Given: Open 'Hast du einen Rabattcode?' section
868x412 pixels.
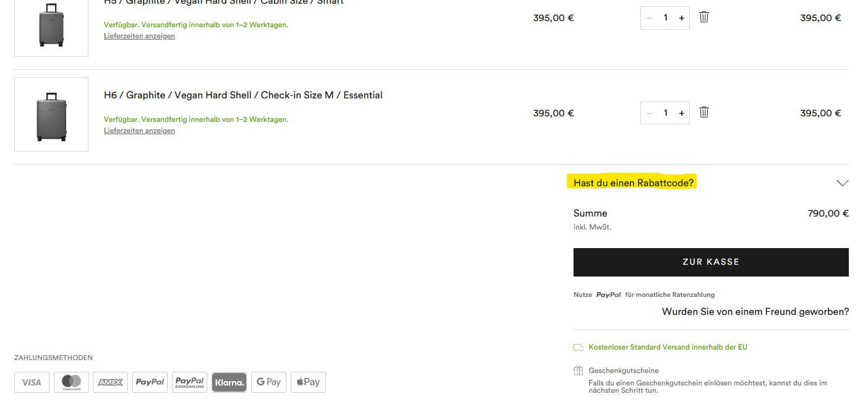Looking at the screenshot, I should tap(634, 183).
